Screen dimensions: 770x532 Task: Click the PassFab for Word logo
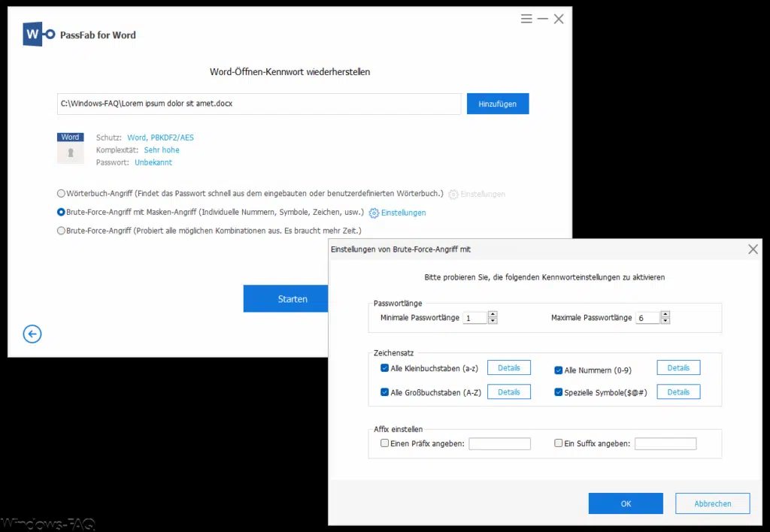coord(39,35)
